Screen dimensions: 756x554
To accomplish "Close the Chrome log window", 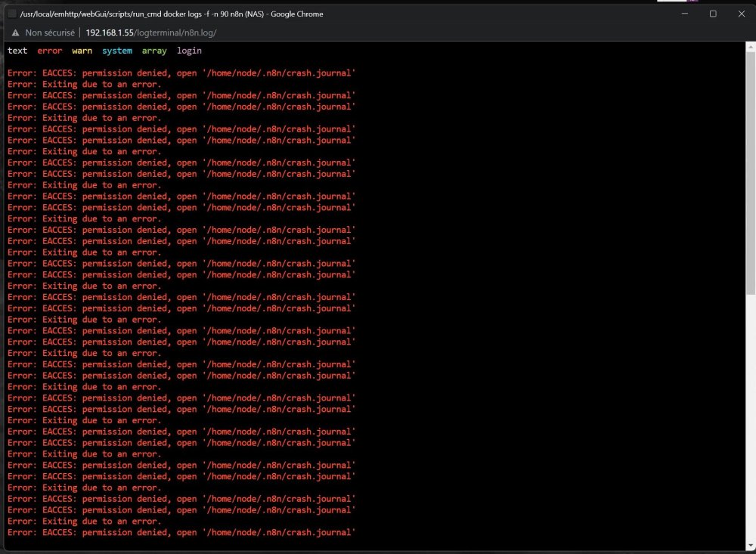I will 742,14.
